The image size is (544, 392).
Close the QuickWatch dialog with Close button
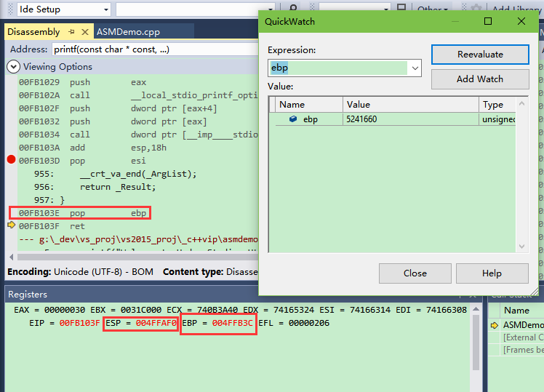point(415,273)
